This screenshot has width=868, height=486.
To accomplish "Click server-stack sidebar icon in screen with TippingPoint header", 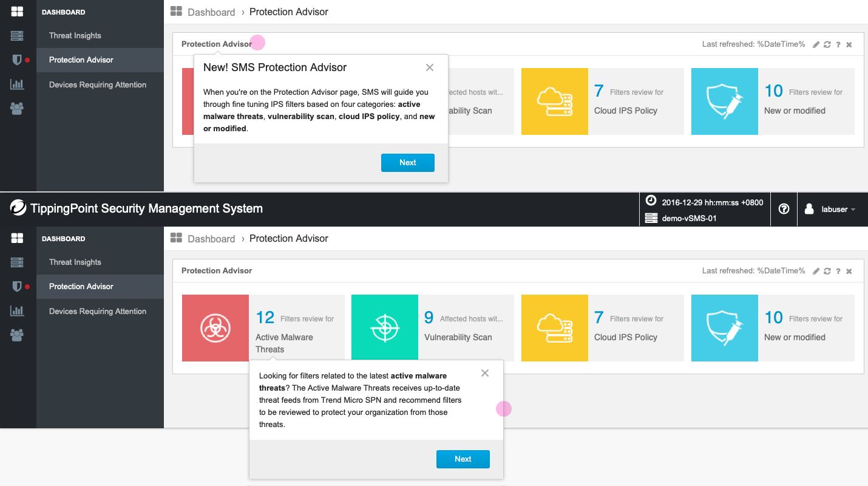I will point(17,262).
